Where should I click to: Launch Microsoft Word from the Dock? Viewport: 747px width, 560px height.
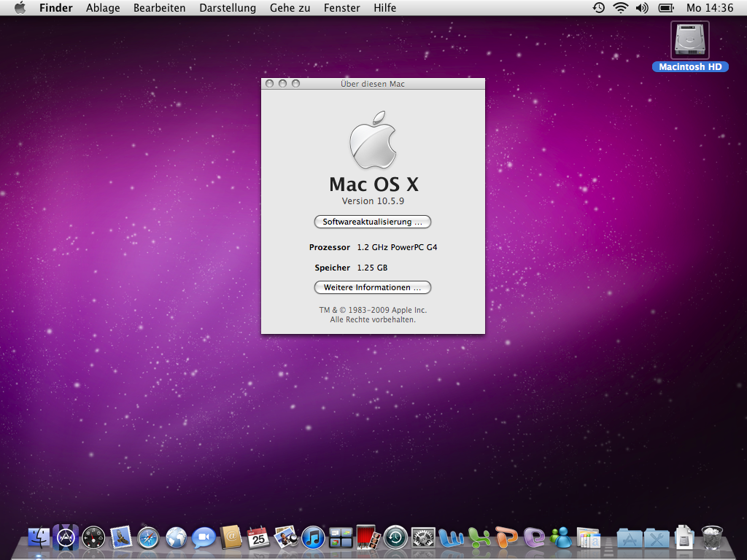(451, 538)
